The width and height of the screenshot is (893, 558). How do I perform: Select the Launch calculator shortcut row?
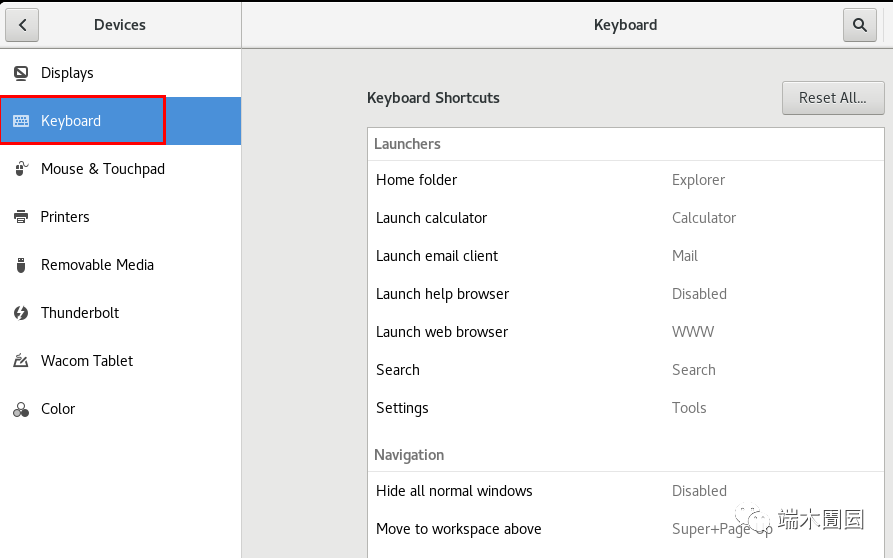pyautogui.click(x=625, y=218)
